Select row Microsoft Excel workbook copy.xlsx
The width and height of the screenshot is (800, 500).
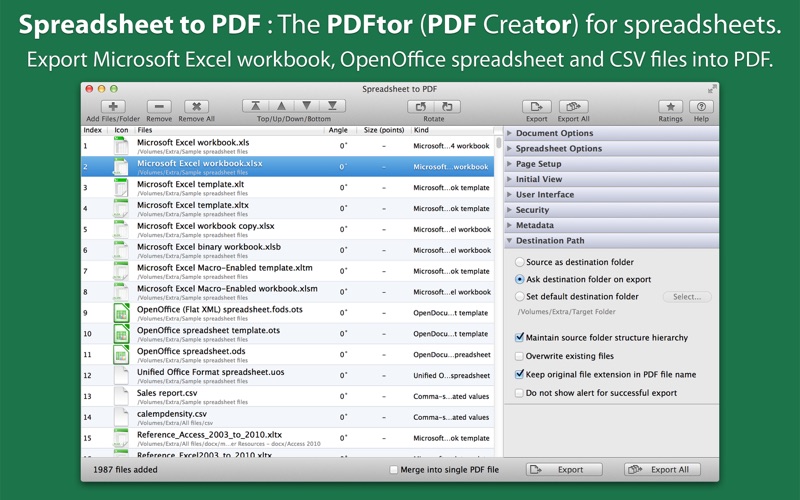288,230
